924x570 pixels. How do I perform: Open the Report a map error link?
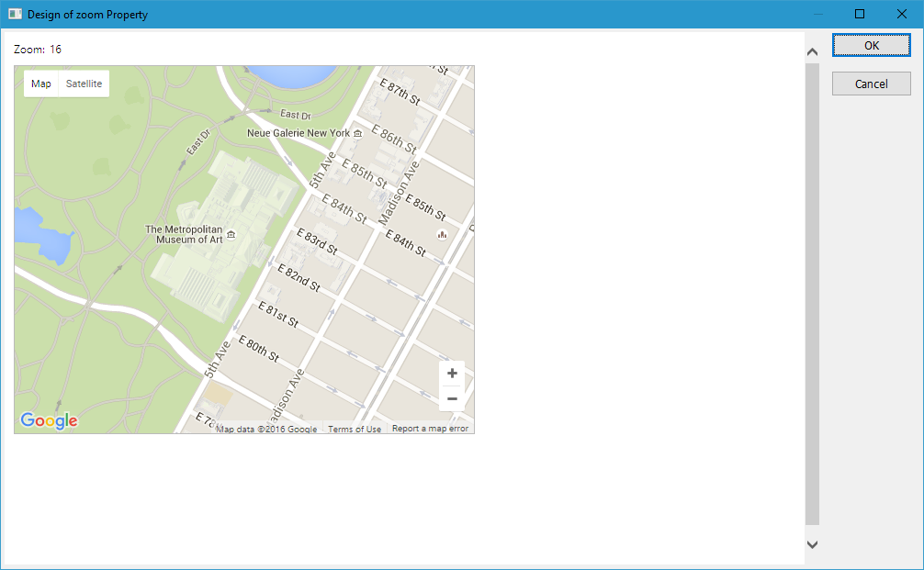[430, 428]
